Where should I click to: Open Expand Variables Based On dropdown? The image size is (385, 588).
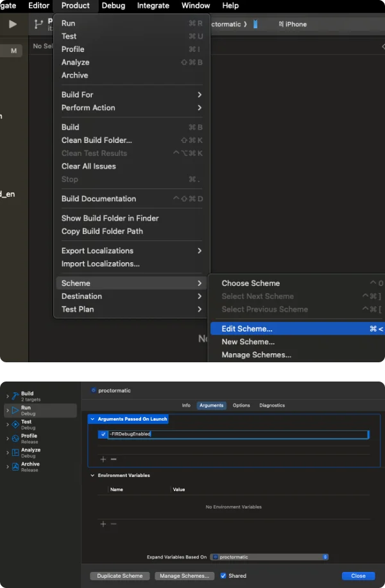point(269,557)
